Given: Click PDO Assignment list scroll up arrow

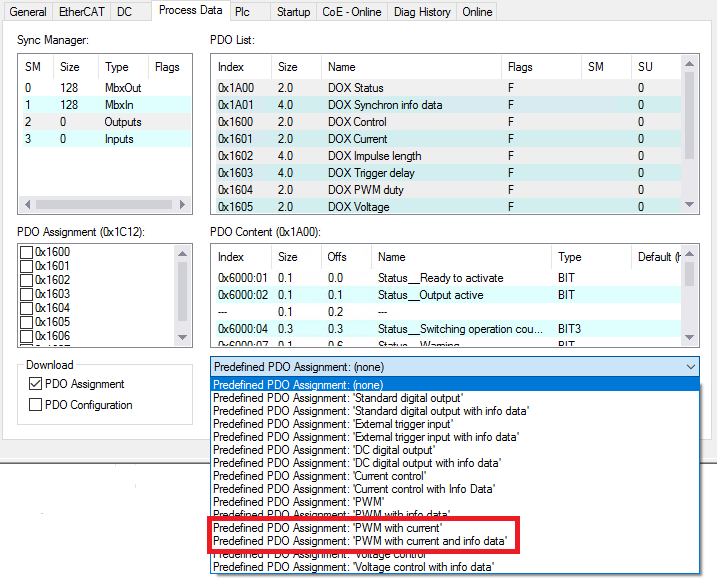Looking at the screenshot, I should 182,253.
